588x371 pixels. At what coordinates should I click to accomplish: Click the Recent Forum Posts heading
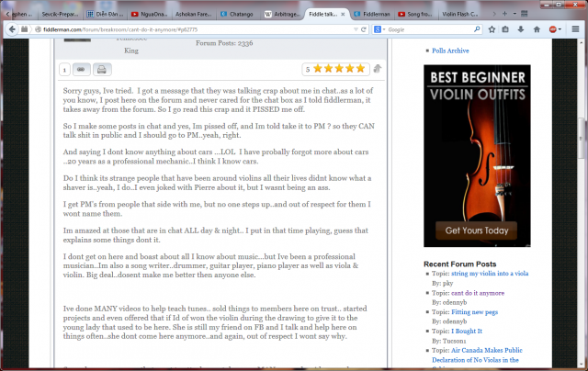pyautogui.click(x=459, y=264)
